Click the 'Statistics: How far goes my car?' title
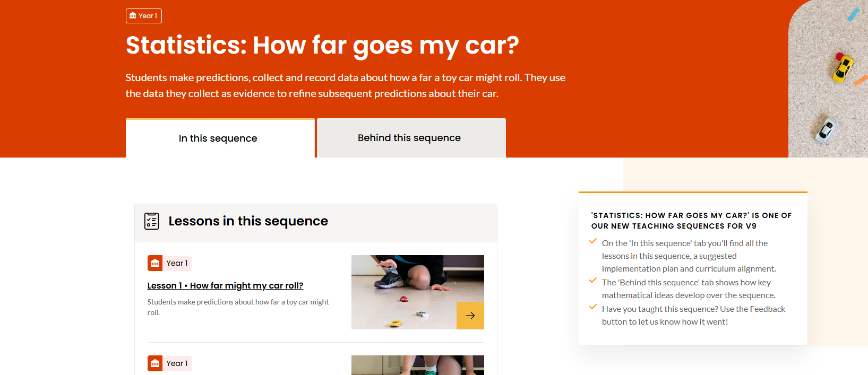The image size is (868, 375). (x=322, y=45)
